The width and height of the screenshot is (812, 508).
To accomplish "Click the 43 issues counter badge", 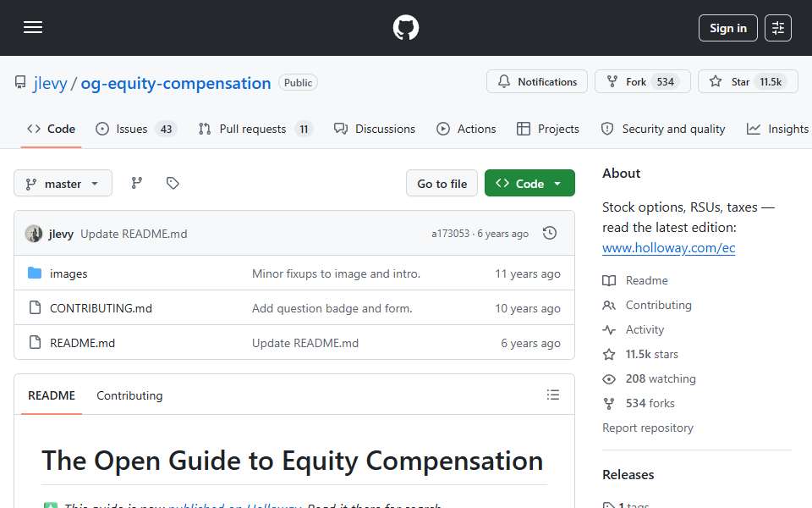I will [166, 129].
